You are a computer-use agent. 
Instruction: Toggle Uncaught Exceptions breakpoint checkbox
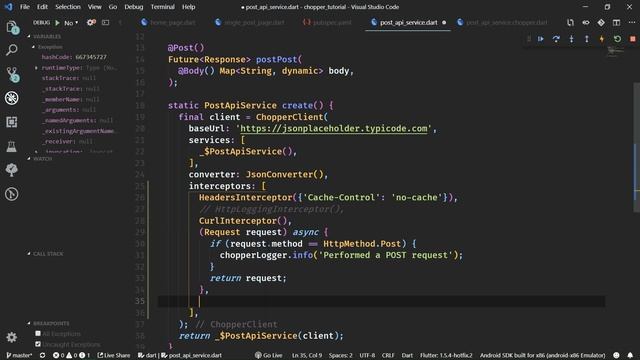coord(38,344)
